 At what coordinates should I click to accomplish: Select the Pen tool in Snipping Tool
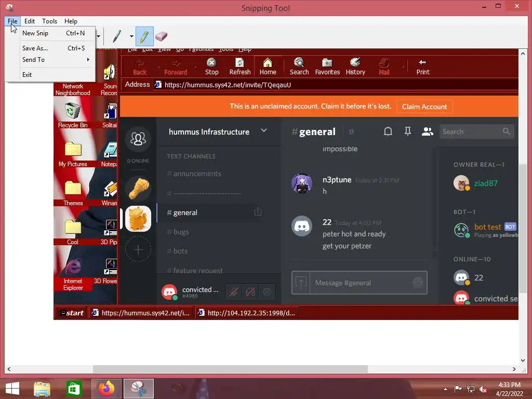(x=117, y=36)
